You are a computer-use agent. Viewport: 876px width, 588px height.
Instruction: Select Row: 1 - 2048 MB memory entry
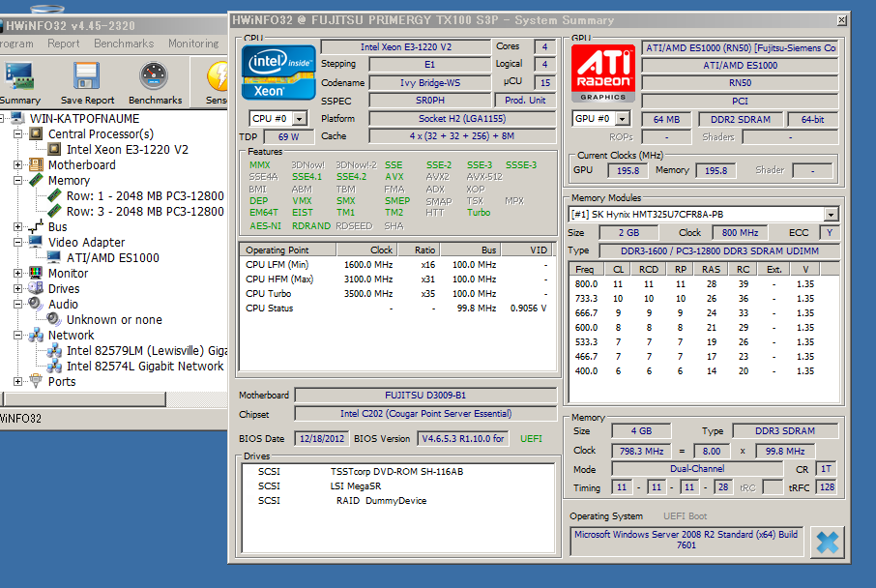(x=144, y=195)
